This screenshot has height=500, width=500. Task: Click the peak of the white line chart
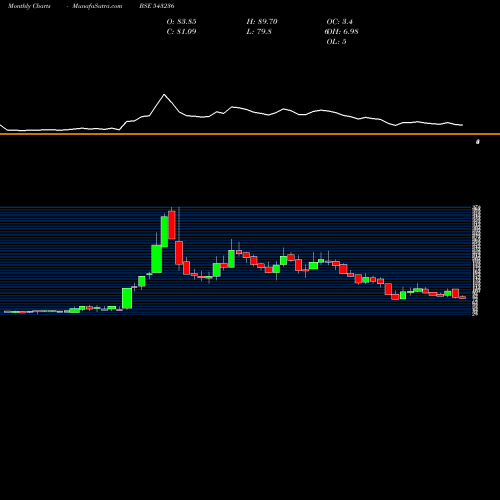pyautogui.click(x=164, y=95)
